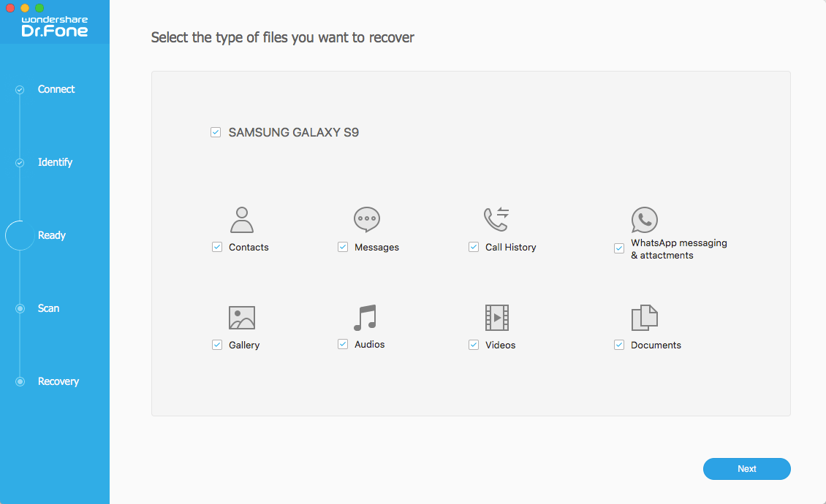826x504 pixels.
Task: Click the Messages label text
Action: (x=376, y=247)
